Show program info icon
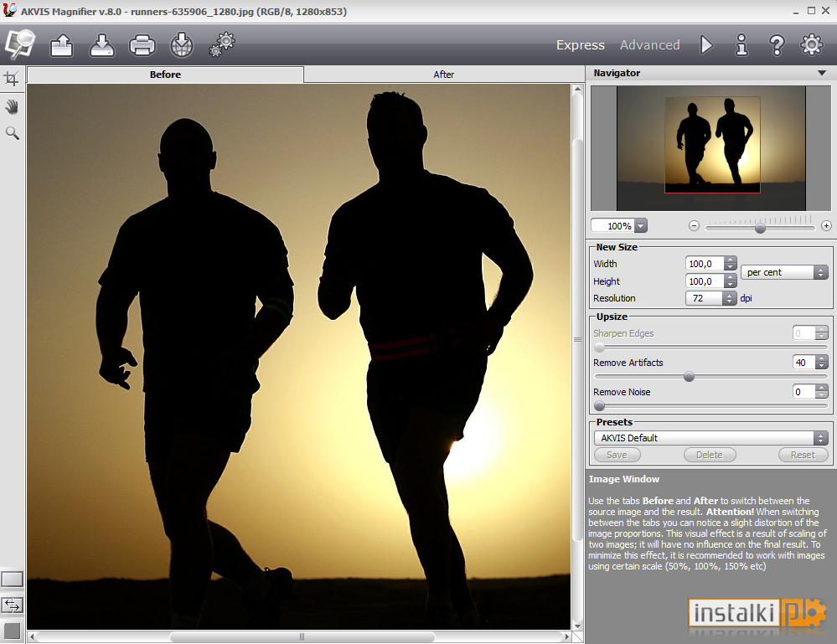This screenshot has width=837, height=644. pyautogui.click(x=741, y=45)
